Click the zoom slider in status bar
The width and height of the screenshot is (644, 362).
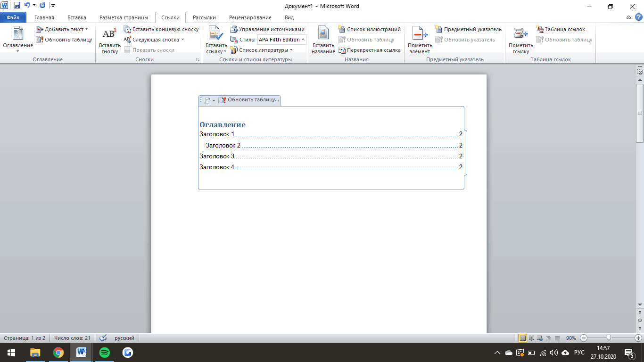tap(609, 338)
